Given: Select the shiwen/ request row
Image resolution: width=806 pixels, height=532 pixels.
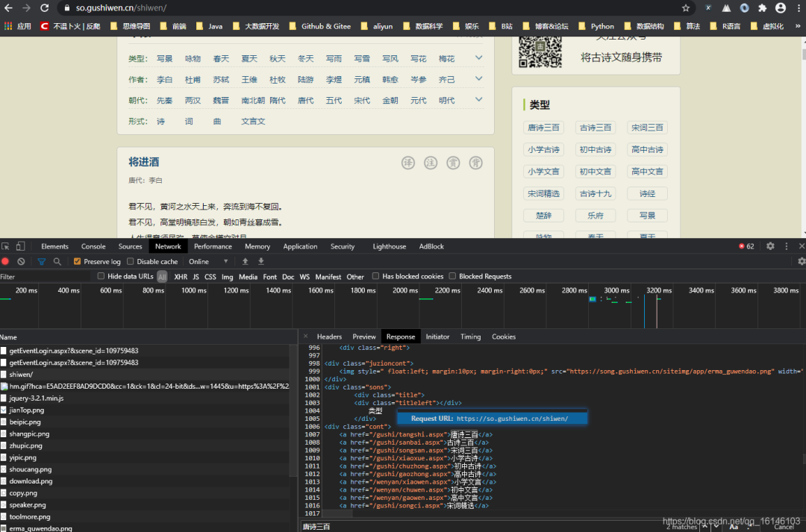Looking at the screenshot, I should coord(145,375).
